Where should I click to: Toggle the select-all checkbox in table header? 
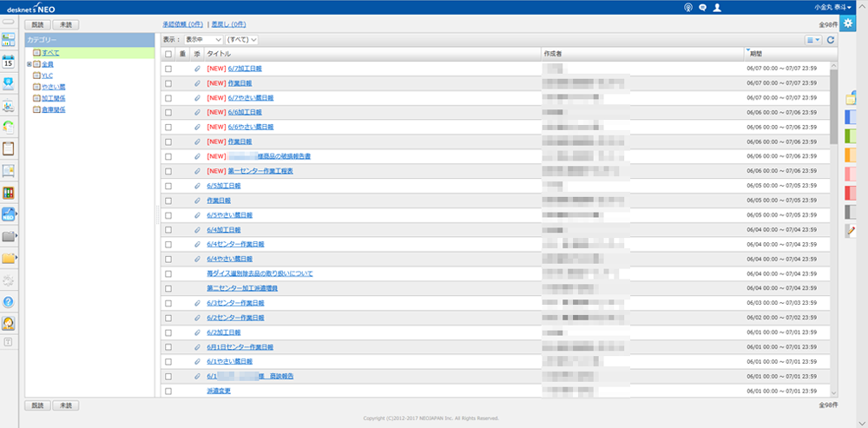point(168,54)
